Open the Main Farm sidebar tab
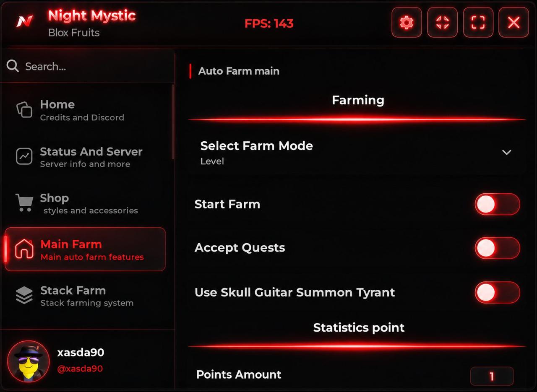This screenshot has height=392, width=537. [85, 249]
